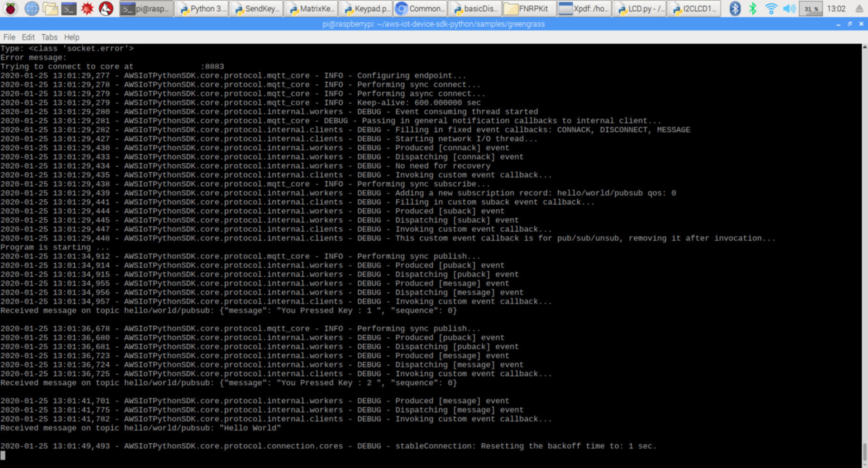Open the Tabs menu in terminal

49,37
